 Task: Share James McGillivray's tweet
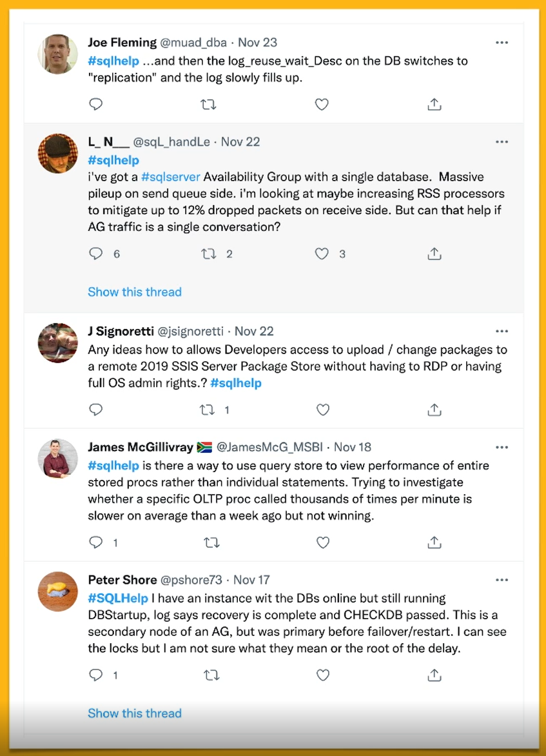pyautogui.click(x=434, y=542)
